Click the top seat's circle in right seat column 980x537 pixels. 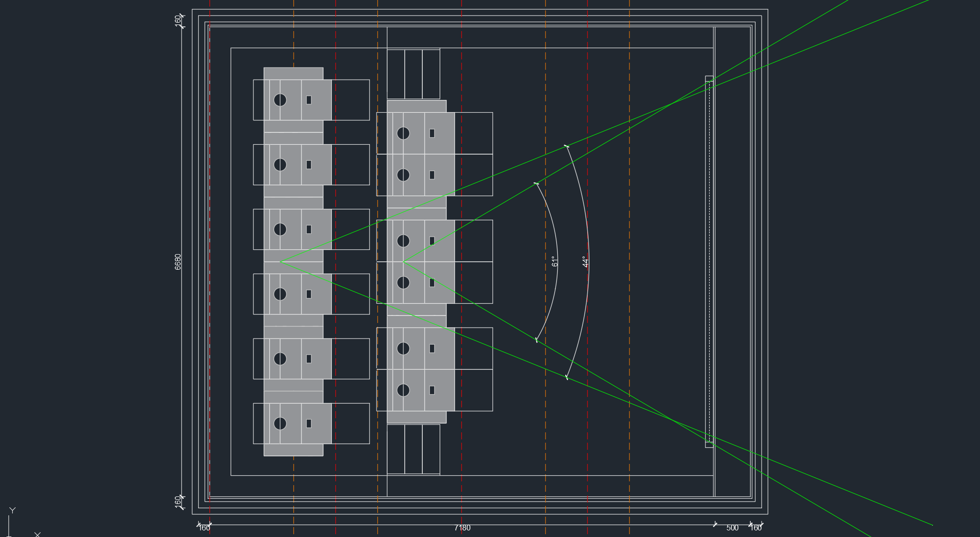[403, 133]
